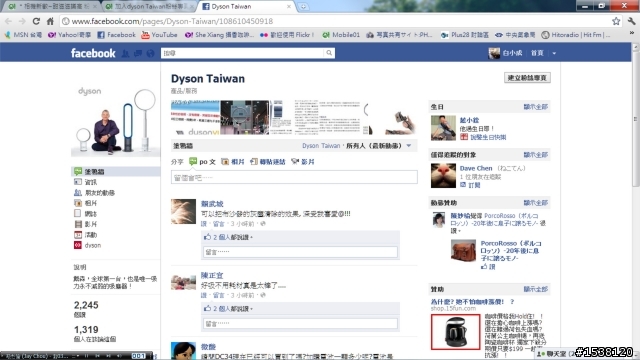Click the browser forward arrow
Viewport: 640px width, 360px height.
[x=22, y=21]
